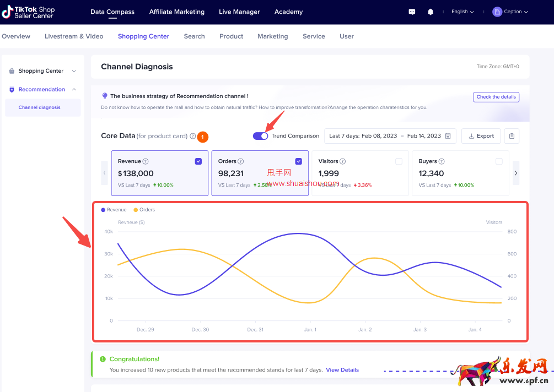Show next metric cards with right arrow
Screen dimensions: 554x392
pos(516,173)
